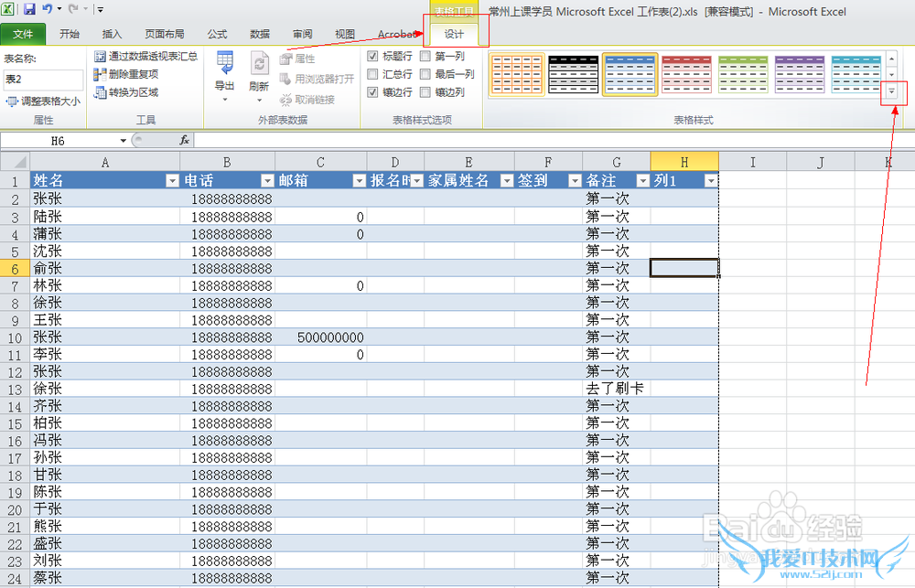
Task: Open the Design (设计) ribbon tab
Action: tap(454, 34)
